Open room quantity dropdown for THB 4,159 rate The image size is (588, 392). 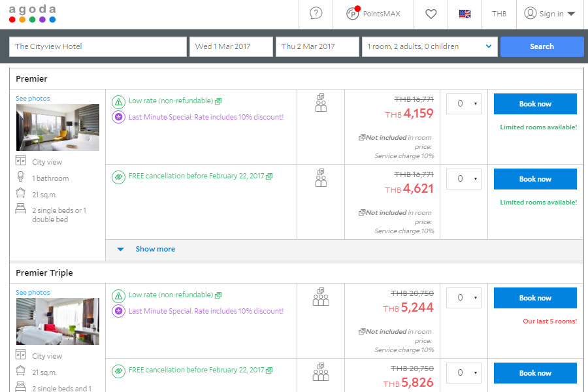coord(463,104)
